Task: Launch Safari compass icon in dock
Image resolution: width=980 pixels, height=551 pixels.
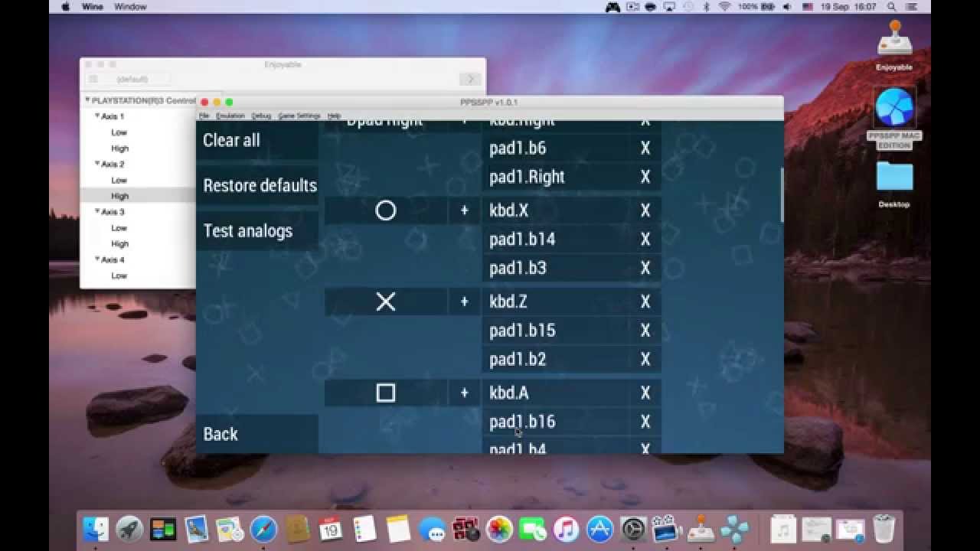Action: coord(263,529)
